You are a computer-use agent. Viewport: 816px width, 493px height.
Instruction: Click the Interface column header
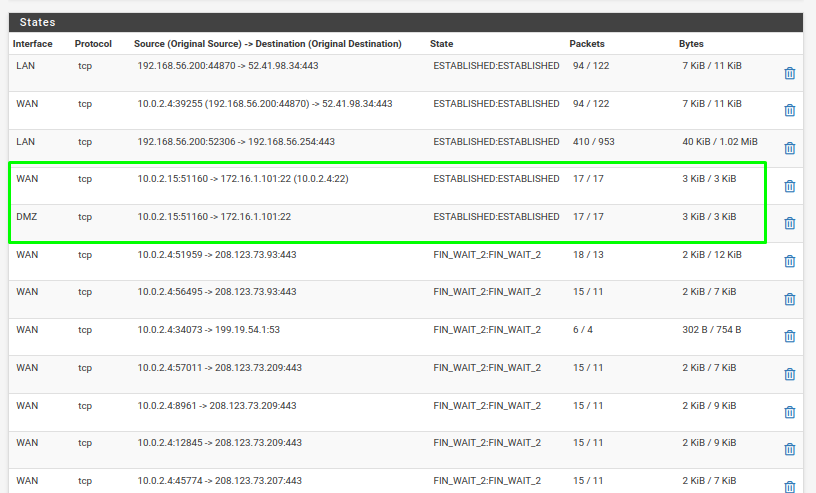[x=34, y=44]
